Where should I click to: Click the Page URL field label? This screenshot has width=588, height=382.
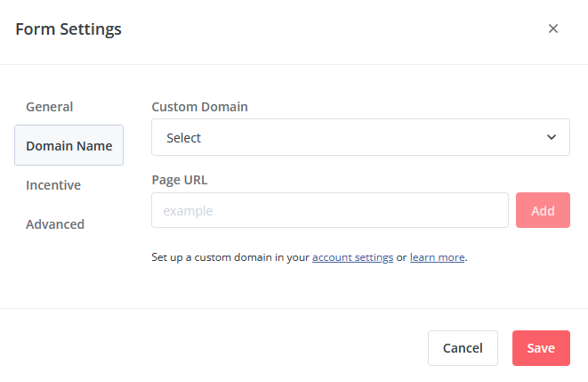(x=180, y=180)
